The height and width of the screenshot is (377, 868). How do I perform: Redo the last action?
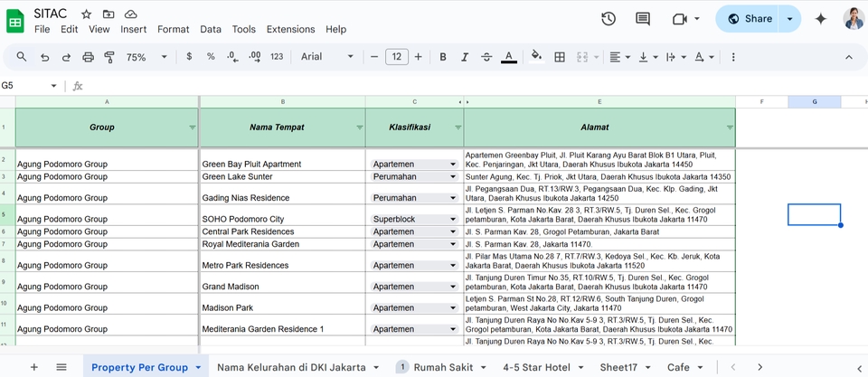[66, 57]
